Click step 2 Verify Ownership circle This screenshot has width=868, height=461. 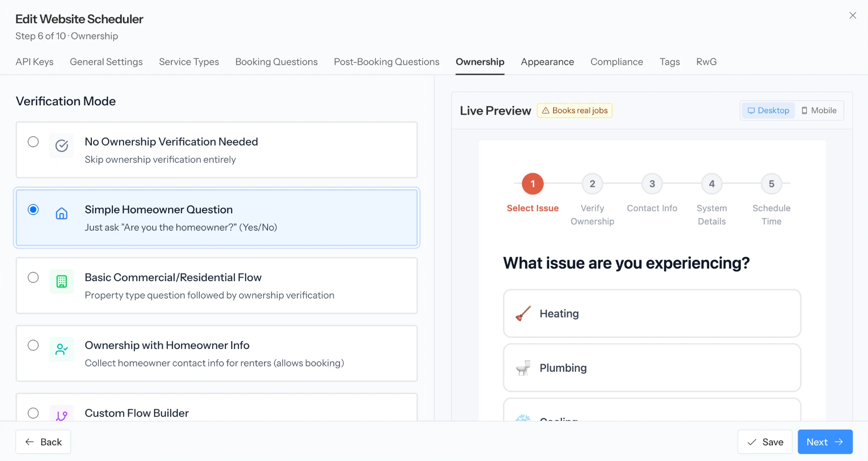[592, 184]
